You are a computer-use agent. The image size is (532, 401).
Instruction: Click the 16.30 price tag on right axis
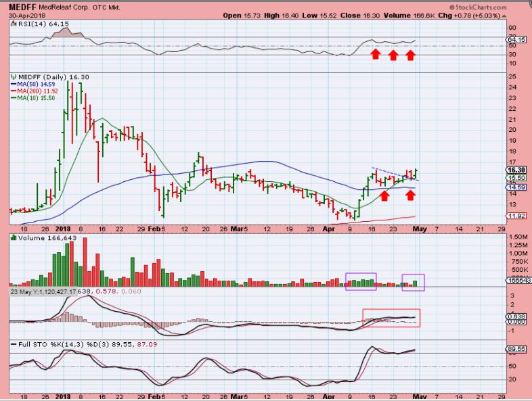[516, 170]
